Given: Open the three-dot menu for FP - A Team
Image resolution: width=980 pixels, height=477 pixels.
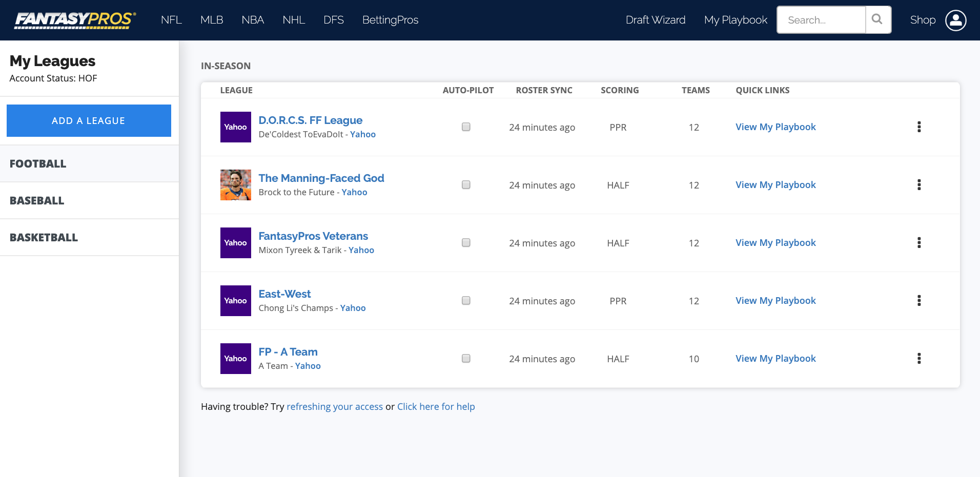Looking at the screenshot, I should (x=919, y=359).
